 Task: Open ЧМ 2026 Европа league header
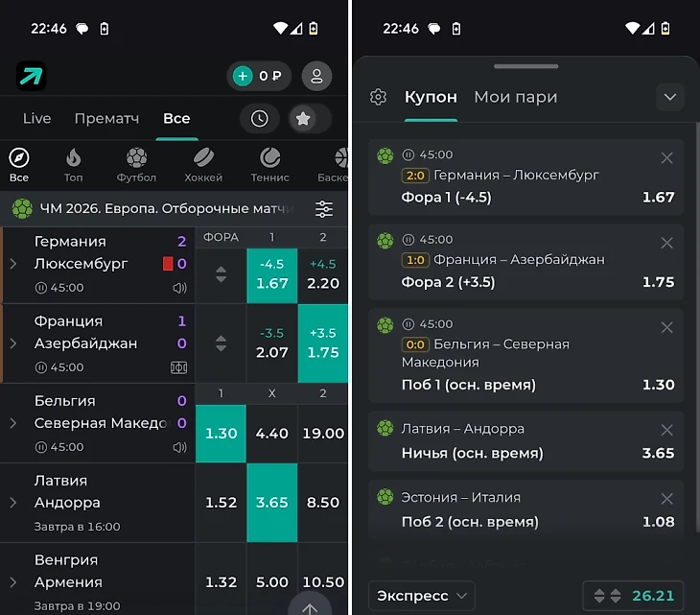(165, 208)
